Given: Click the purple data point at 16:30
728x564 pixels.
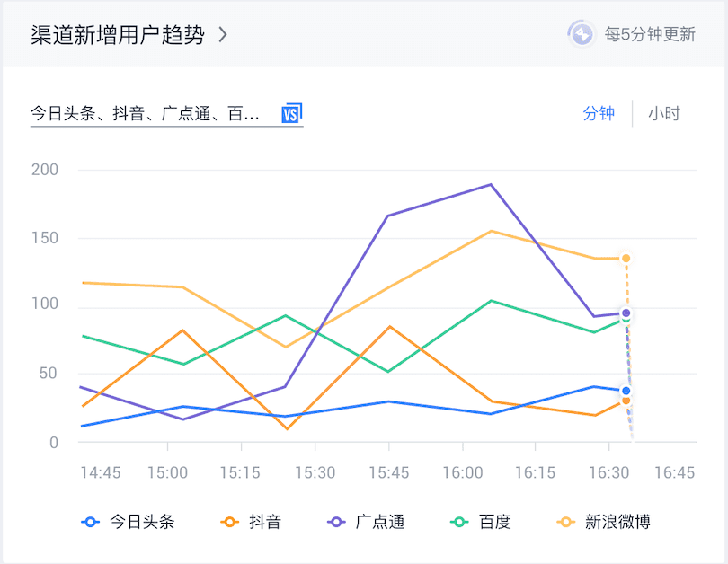Looking at the screenshot, I should click(626, 313).
